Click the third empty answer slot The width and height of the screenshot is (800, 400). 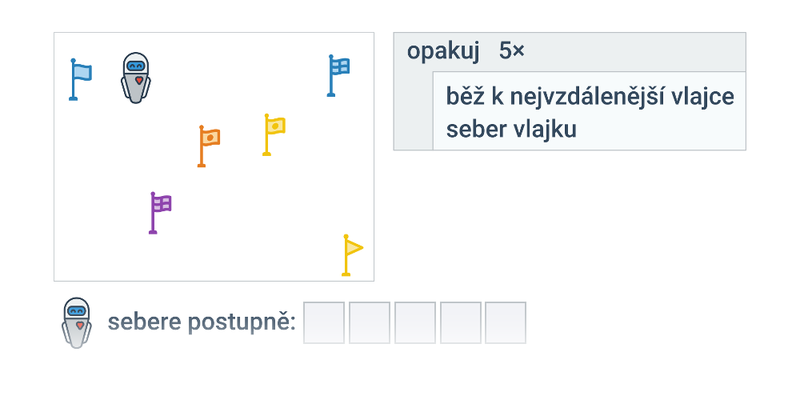coord(415,322)
